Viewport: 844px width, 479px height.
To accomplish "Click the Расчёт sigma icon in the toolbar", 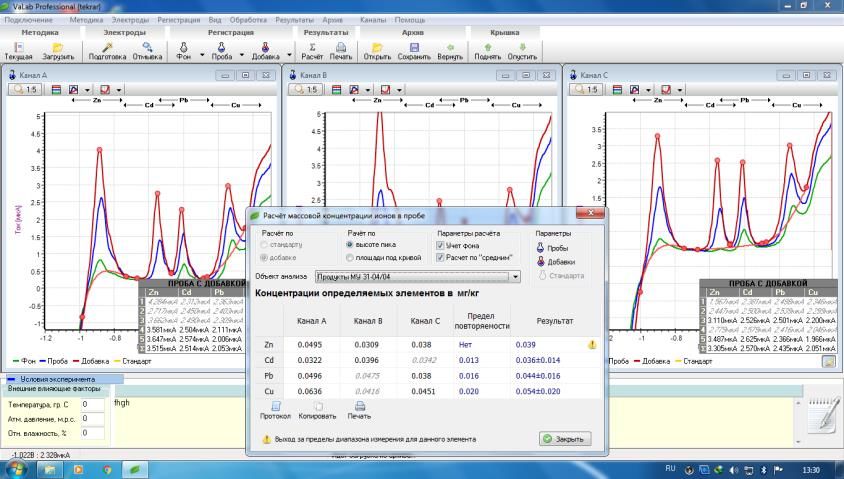I will pyautogui.click(x=313, y=47).
